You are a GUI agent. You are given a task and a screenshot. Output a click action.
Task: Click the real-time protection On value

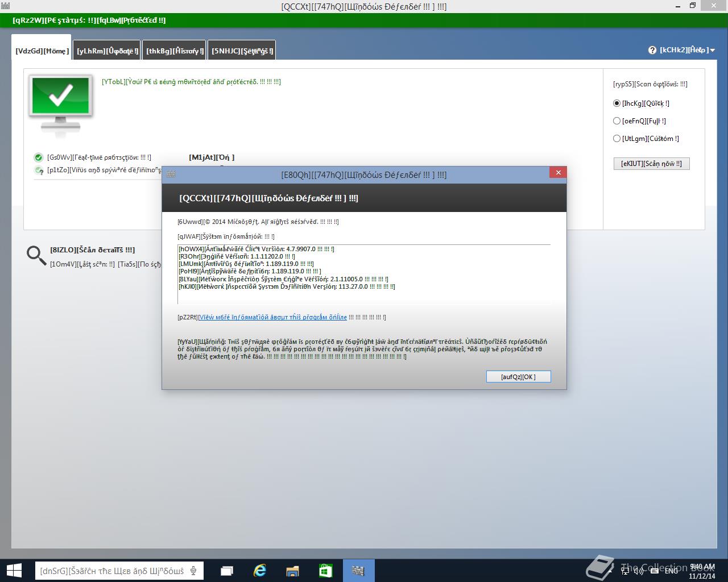[212, 157]
